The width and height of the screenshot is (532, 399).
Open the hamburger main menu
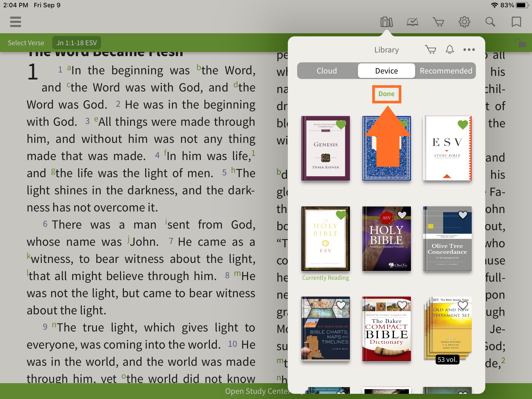[x=16, y=22]
